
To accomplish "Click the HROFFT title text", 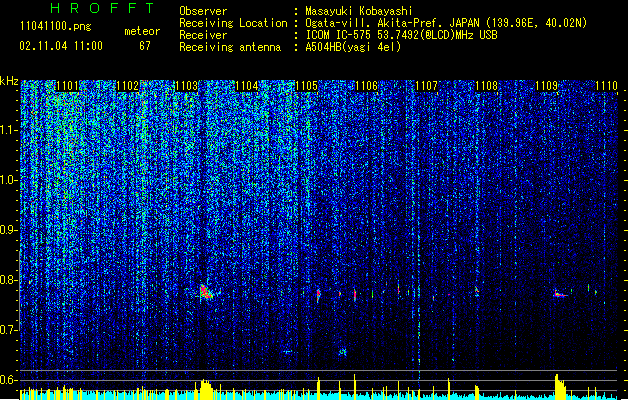I will [x=103, y=8].
